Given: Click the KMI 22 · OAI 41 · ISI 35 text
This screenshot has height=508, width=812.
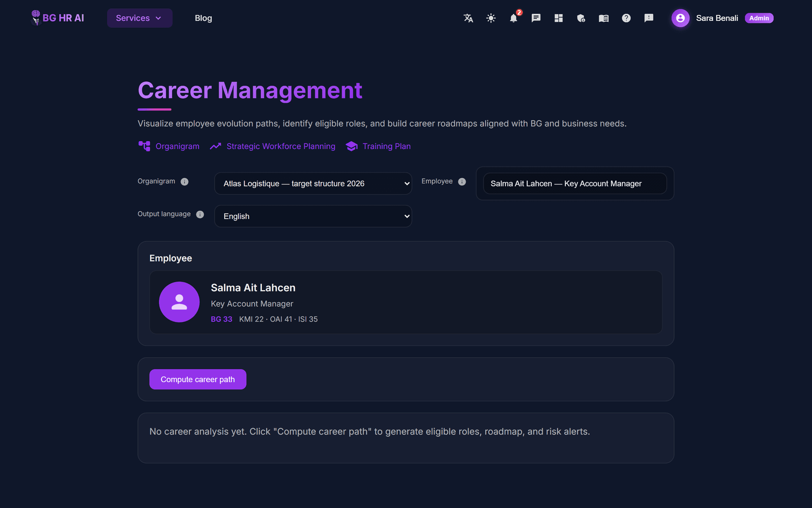Looking at the screenshot, I should (279, 319).
